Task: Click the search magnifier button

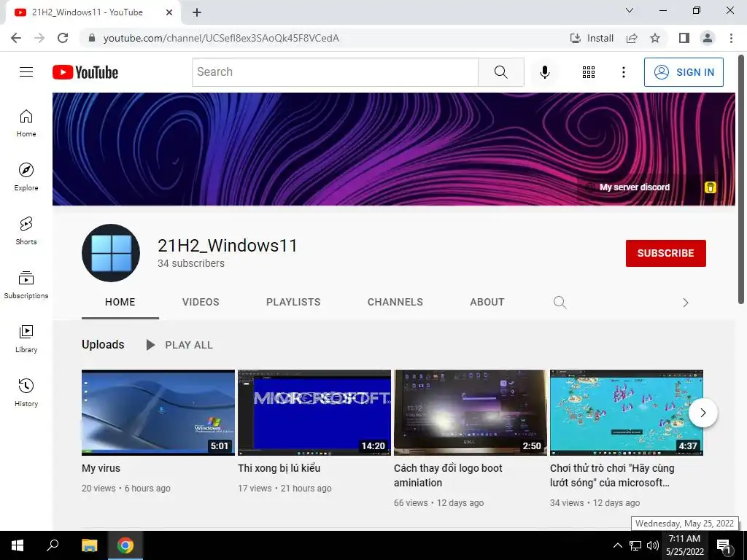Action: pos(500,72)
